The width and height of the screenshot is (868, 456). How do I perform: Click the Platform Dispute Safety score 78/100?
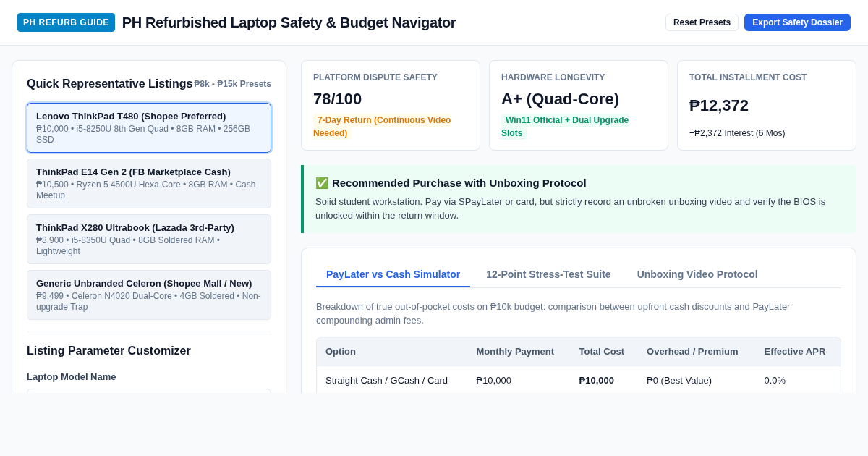pos(337,99)
